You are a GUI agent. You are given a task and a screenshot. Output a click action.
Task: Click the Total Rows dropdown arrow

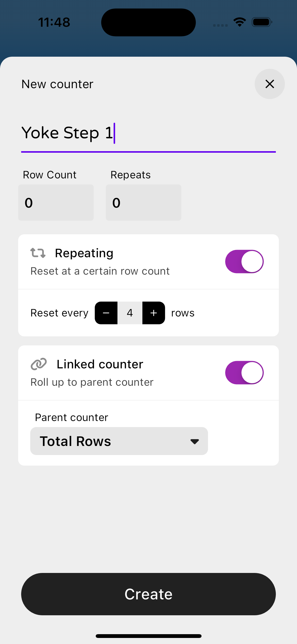(194, 441)
